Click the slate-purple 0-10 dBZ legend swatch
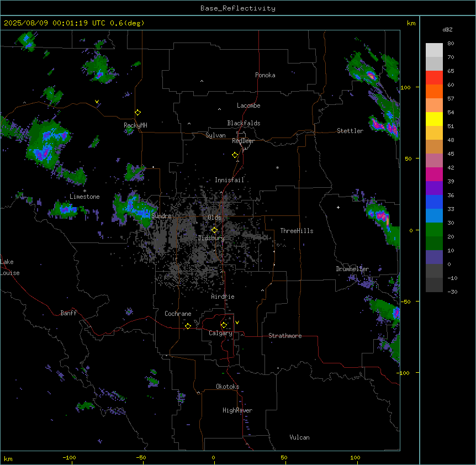 (434, 257)
